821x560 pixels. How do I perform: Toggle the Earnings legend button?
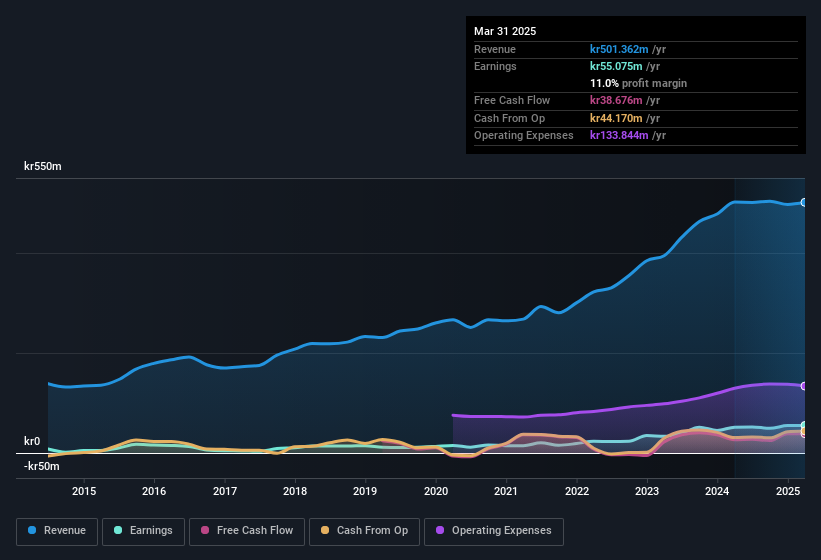[143, 531]
